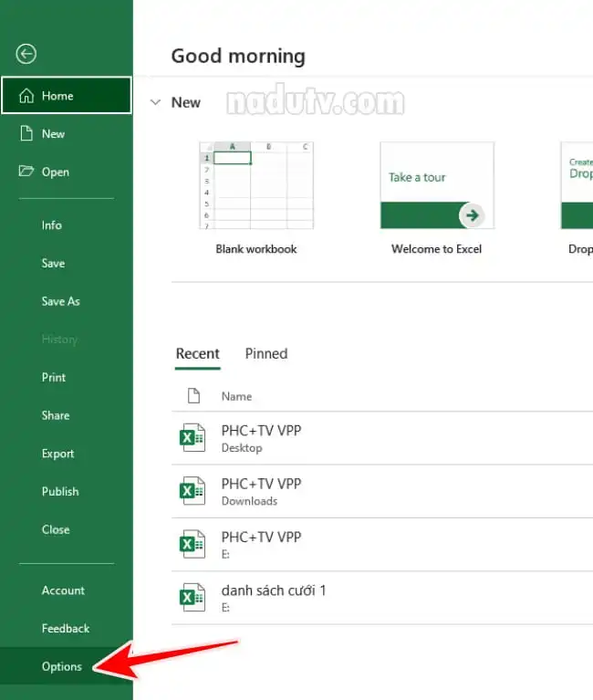Screen dimensions: 593x700
Task: Create a Blank workbook from thumbnail
Action: (256, 185)
